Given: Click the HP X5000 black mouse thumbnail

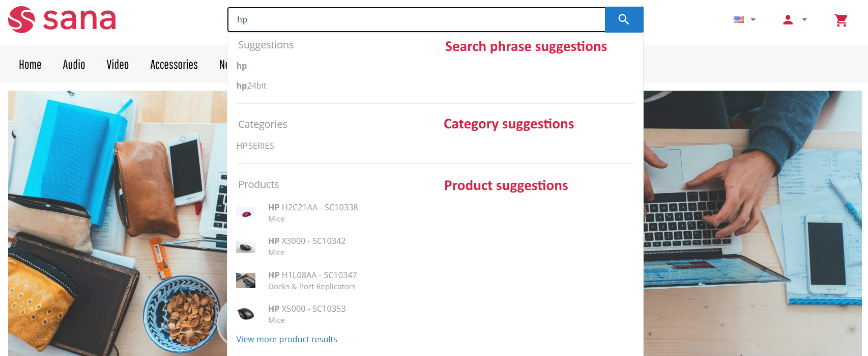Looking at the screenshot, I should coord(246,314).
